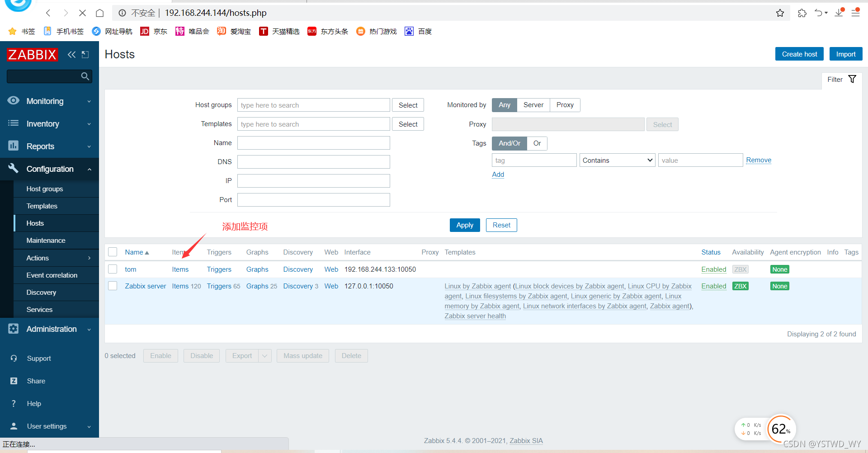The image size is (868, 453).
Task: Open Templates in Configuration menu
Action: (x=42, y=206)
